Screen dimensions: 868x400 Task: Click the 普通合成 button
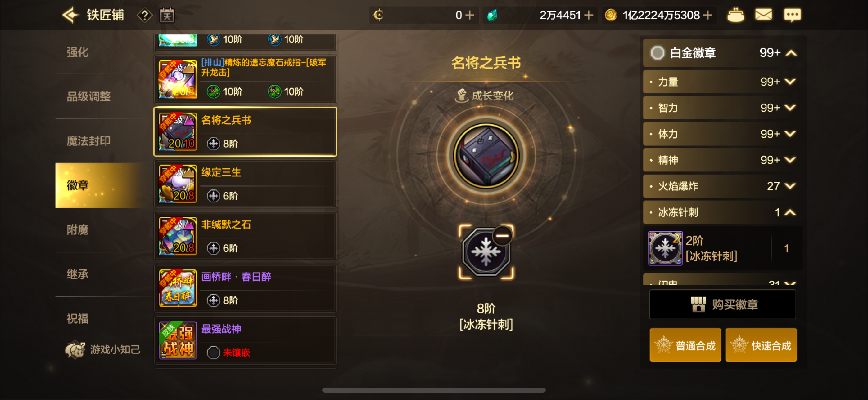[685, 345]
